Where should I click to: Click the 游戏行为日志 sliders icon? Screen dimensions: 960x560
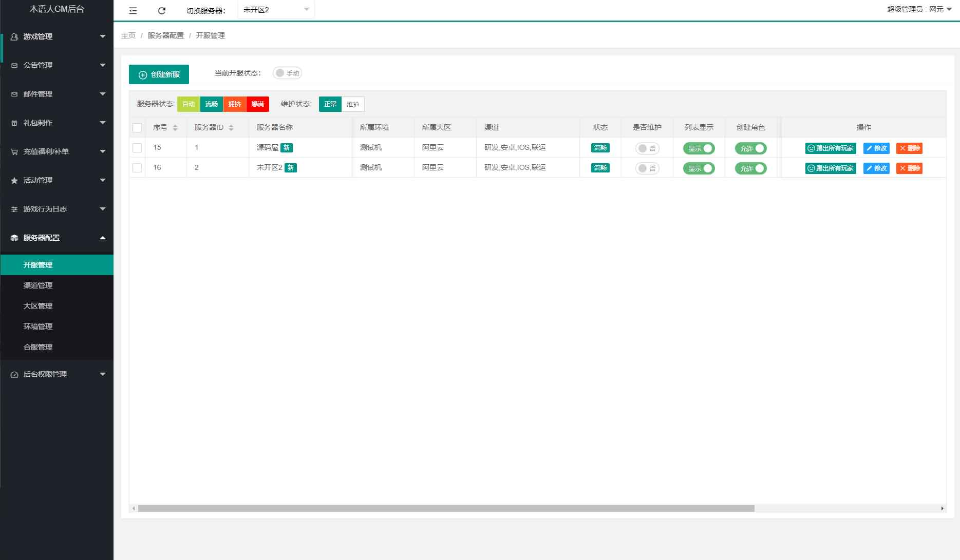pos(14,209)
